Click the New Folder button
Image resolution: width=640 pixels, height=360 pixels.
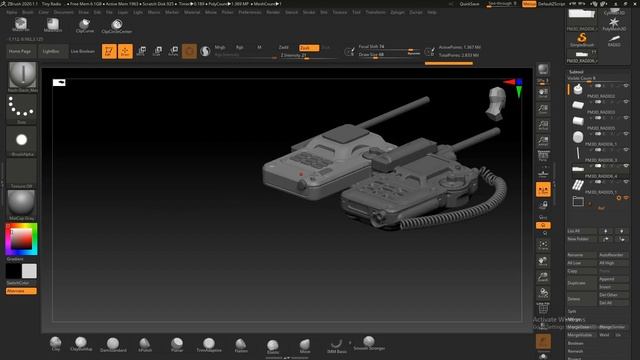tap(581, 239)
